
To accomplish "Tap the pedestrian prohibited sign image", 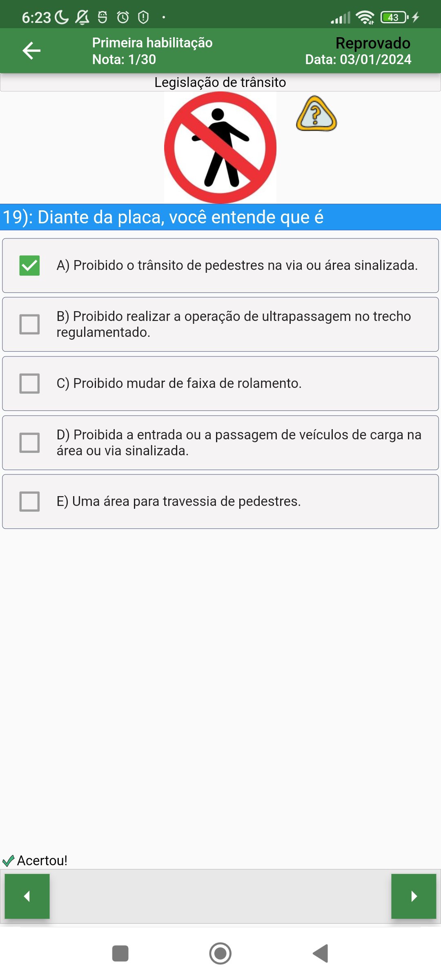I will coord(220,147).
